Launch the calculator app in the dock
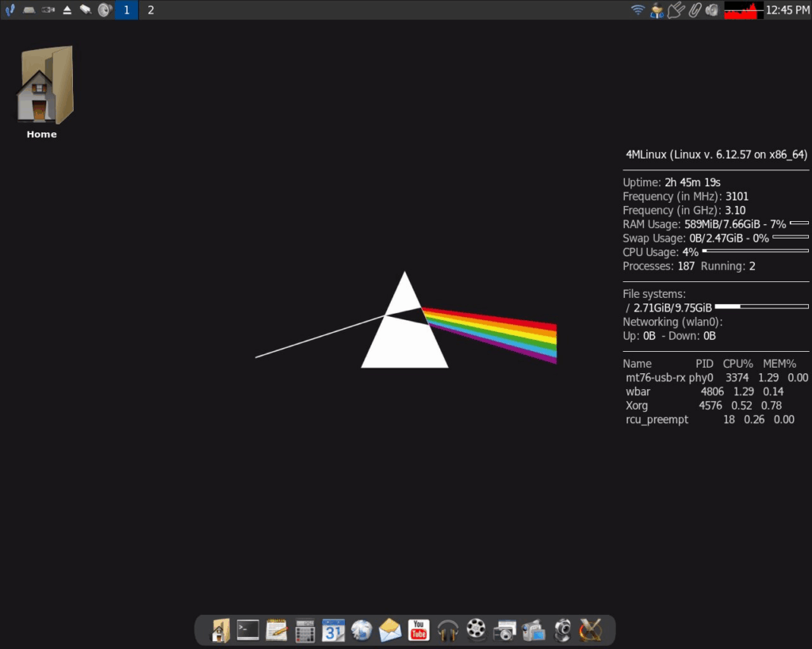This screenshot has width=812, height=649. (304, 630)
